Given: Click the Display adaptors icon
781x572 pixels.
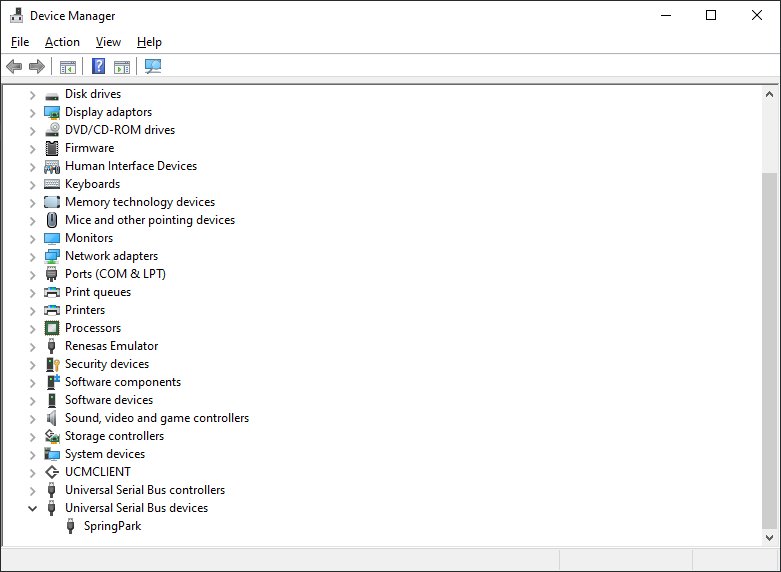Looking at the screenshot, I should click(x=52, y=113).
